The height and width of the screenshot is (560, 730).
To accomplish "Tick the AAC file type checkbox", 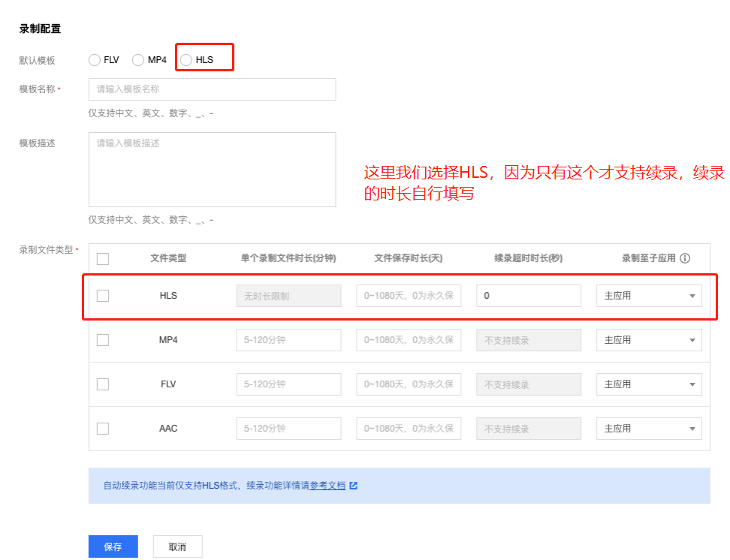I will 103,429.
